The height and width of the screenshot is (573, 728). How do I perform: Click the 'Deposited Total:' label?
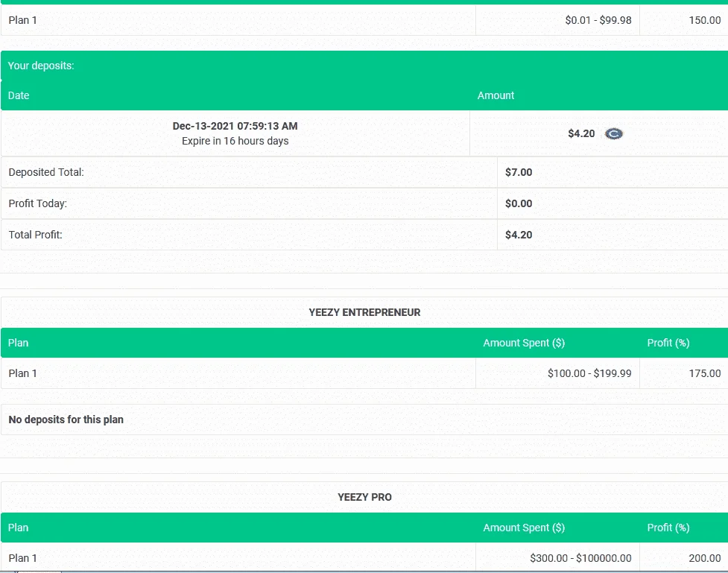[x=46, y=172]
